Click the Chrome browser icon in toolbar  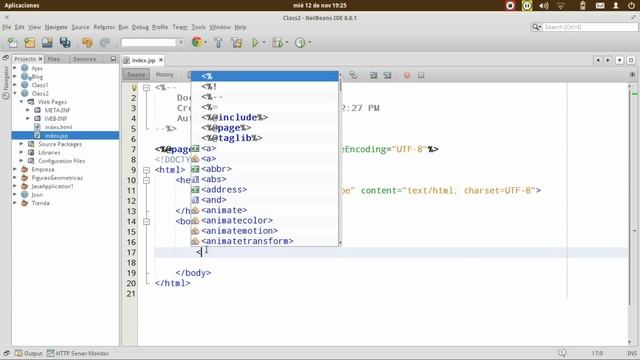(x=197, y=42)
